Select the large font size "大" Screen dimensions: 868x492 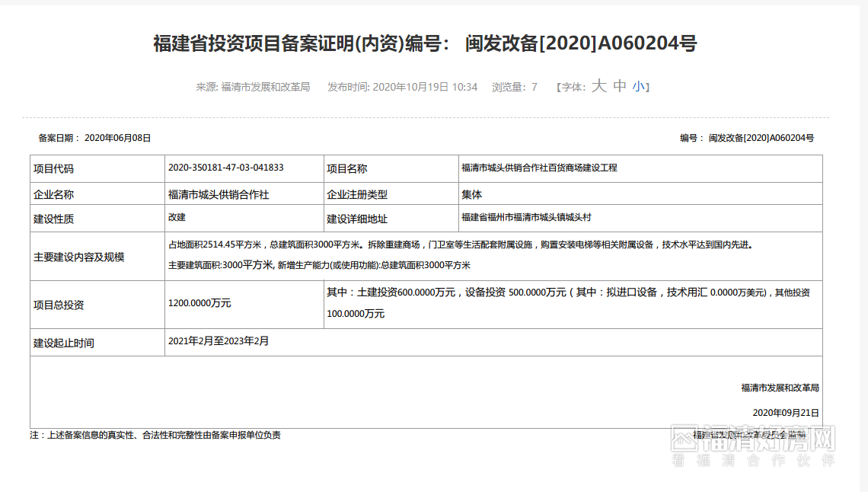pyautogui.click(x=599, y=86)
